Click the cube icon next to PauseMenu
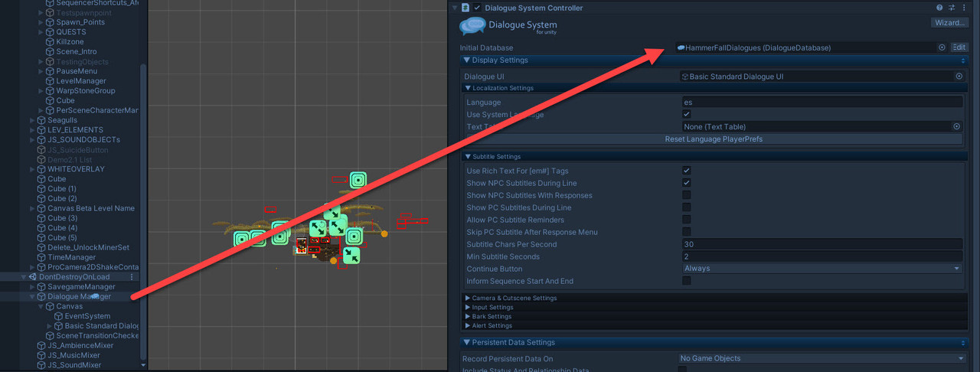The image size is (980, 372). click(51, 71)
